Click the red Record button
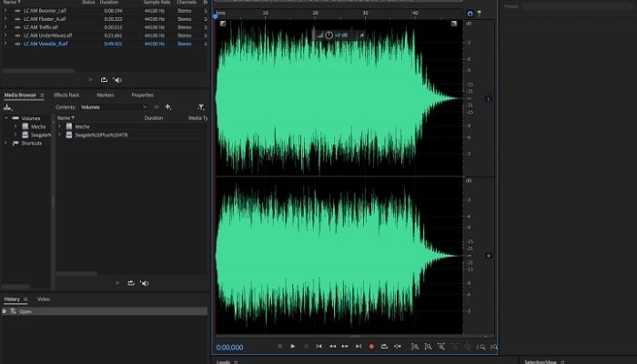Image resolution: width=637 pixels, height=364 pixels. pyautogui.click(x=371, y=347)
